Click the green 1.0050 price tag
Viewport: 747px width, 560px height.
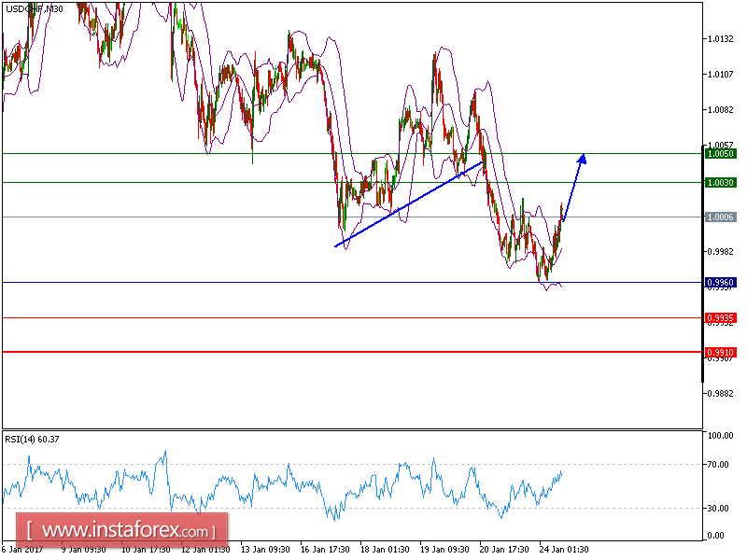[720, 154]
